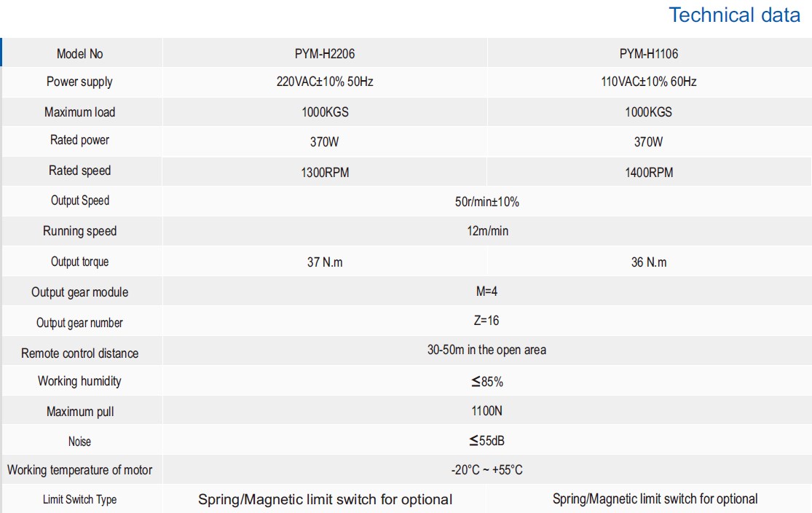Click the 220VAC±10% 50Hz value
This screenshot has width=812, height=513.
325,82
